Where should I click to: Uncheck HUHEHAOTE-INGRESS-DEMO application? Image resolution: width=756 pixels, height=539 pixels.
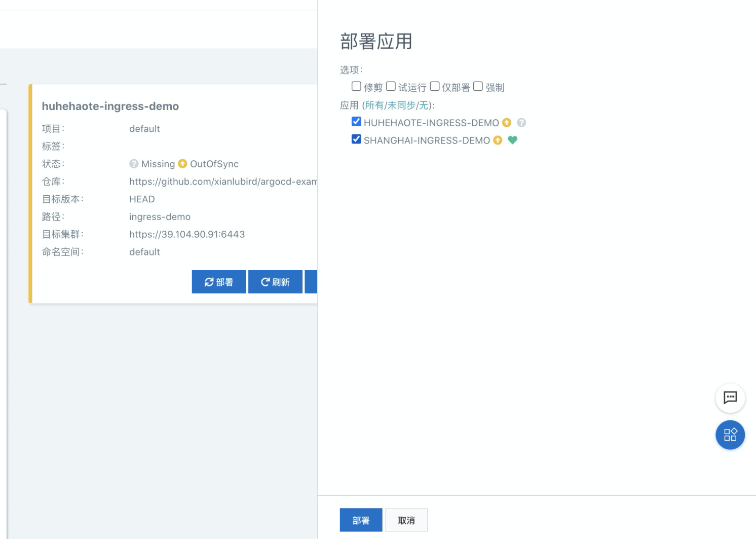(356, 122)
